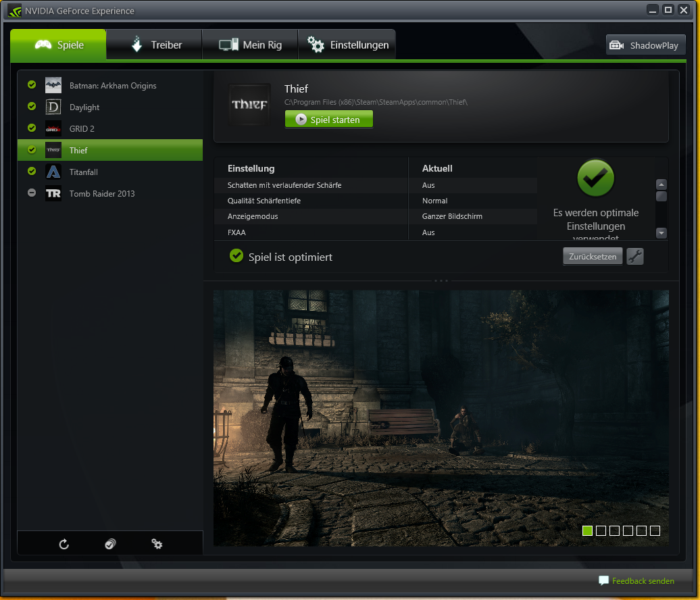Click the Thief game screenshot preview
700x600 pixels.
[441, 418]
